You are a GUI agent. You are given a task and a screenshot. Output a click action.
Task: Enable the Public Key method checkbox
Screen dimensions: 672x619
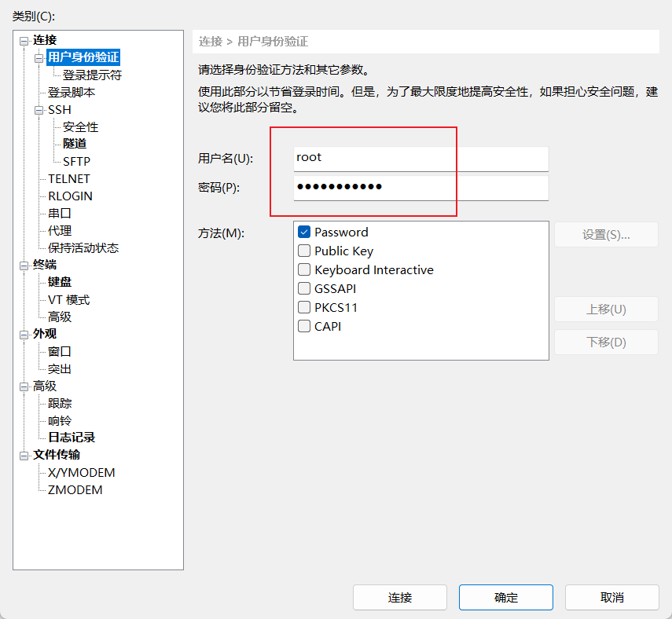coord(304,251)
